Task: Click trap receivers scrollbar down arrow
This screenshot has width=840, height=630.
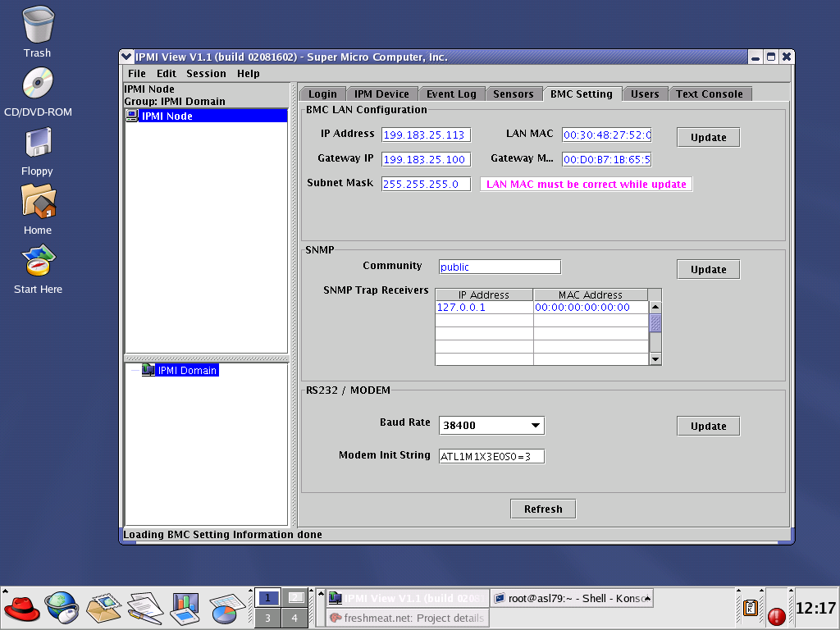Action: point(655,359)
